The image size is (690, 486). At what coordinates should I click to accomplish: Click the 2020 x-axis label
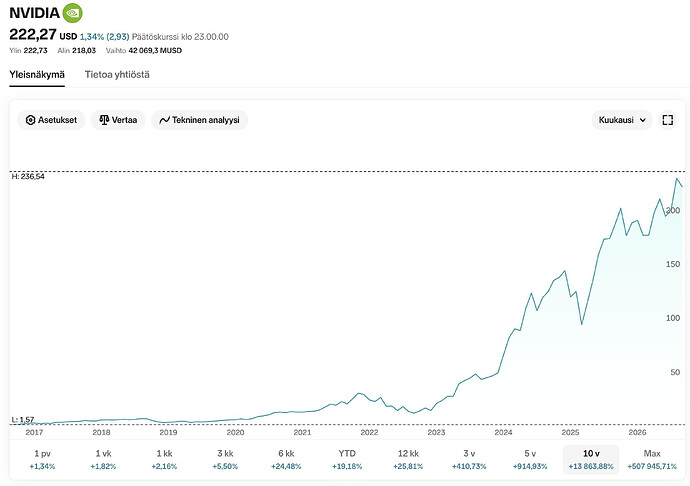235,432
